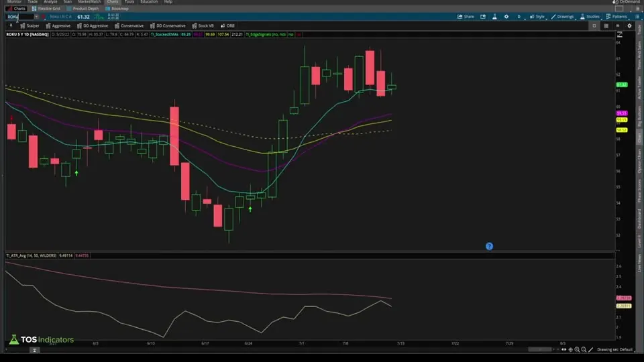Click the price axis auto-scale icon
This screenshot has height=362, width=644.
(x=619, y=34)
